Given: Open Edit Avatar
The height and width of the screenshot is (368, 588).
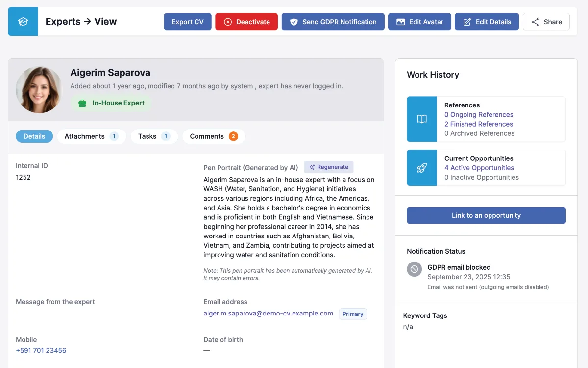Looking at the screenshot, I should pyautogui.click(x=420, y=22).
